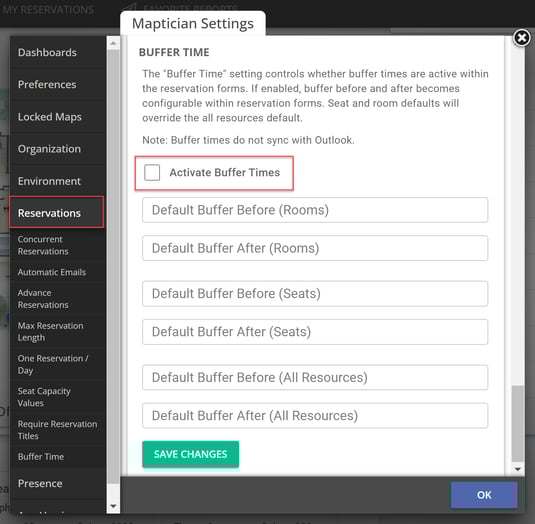Enable the Activate Buffer Times checkbox

tap(152, 172)
